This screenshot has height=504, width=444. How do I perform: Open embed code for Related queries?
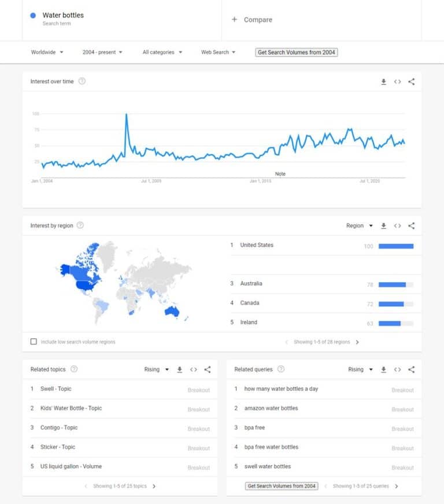click(x=397, y=369)
